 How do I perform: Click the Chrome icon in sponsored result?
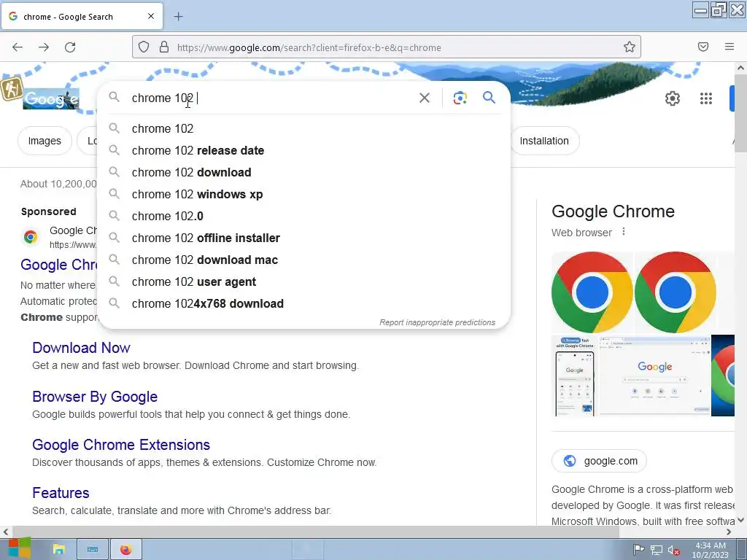coord(31,237)
